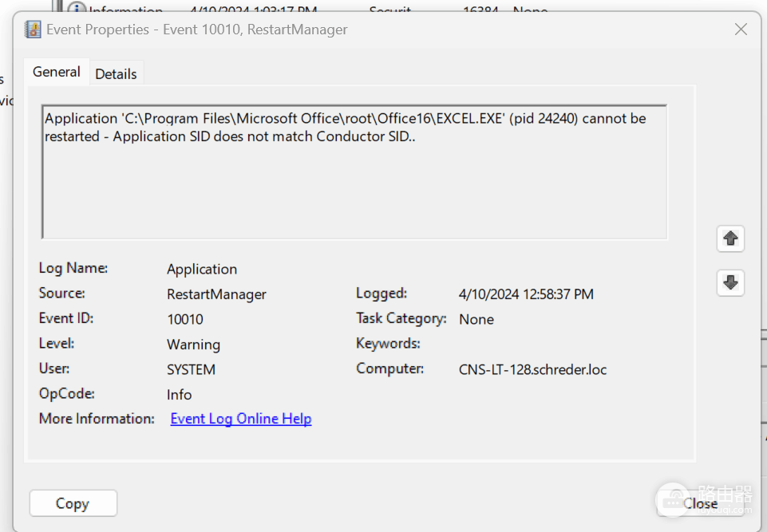This screenshot has width=767, height=532.
Task: Click the 'Keywords:' label
Action: point(388,343)
